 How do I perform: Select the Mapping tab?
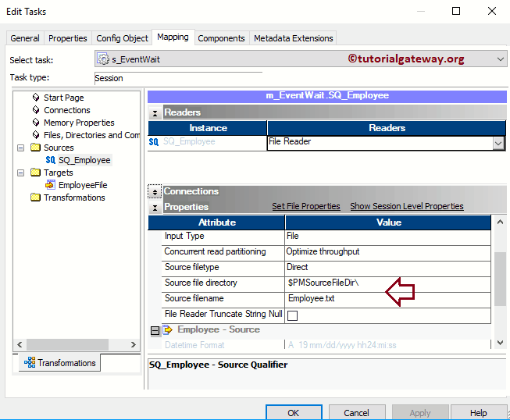(x=173, y=37)
